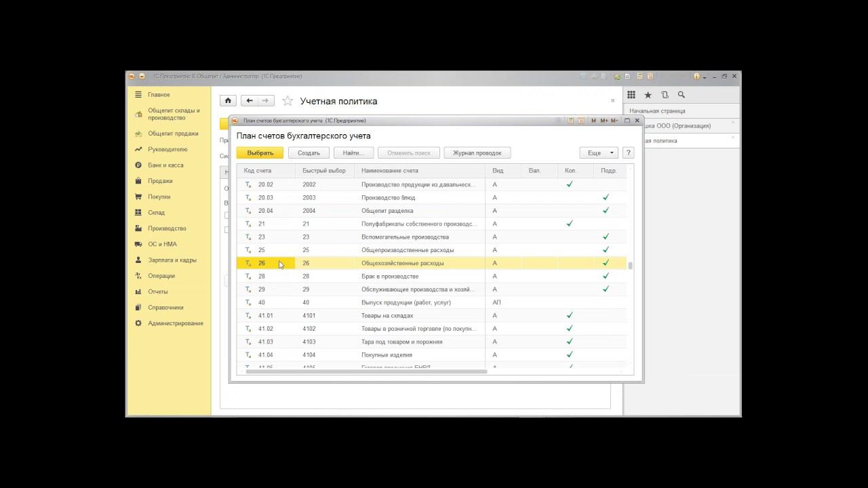
Task: Open Банк и касса section
Action: tap(165, 165)
